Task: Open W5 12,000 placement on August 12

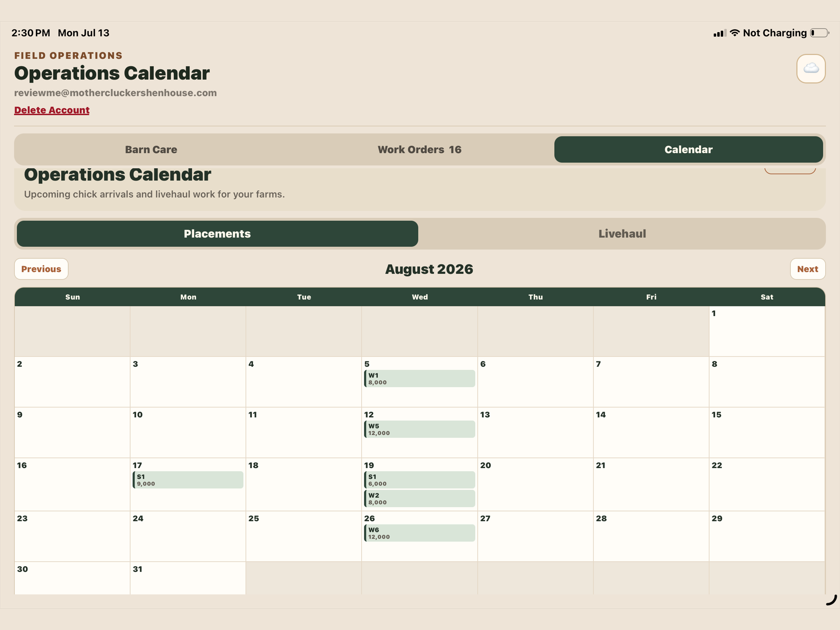Action: (x=420, y=429)
